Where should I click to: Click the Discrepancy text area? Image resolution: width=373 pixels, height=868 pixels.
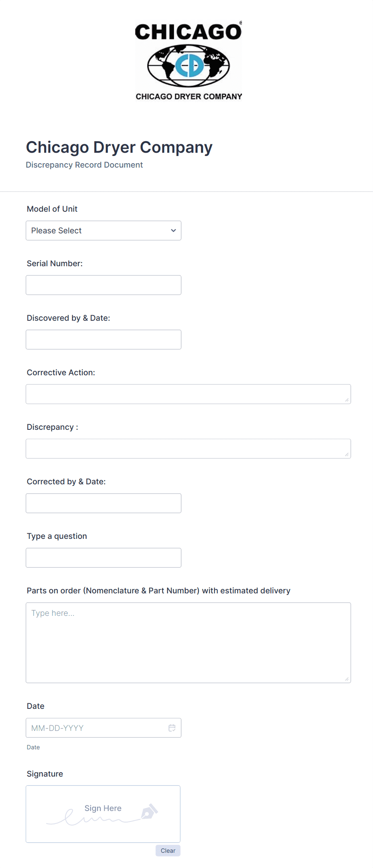click(188, 448)
